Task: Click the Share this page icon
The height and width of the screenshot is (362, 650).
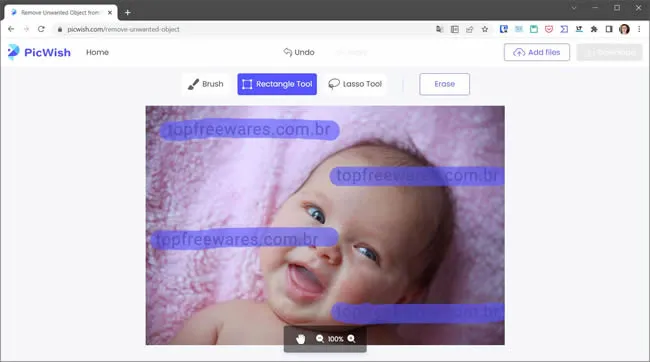Action: (x=470, y=29)
